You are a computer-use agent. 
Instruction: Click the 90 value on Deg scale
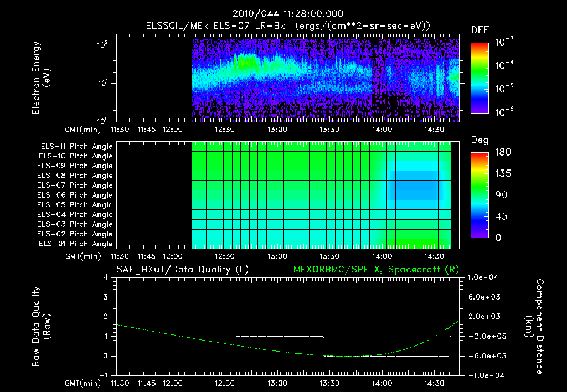pos(502,195)
